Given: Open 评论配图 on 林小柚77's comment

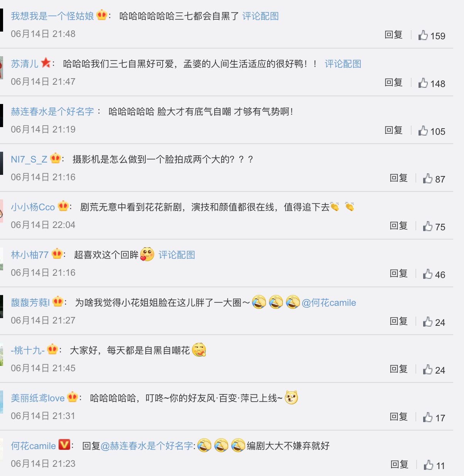Looking at the screenshot, I should point(177,255).
